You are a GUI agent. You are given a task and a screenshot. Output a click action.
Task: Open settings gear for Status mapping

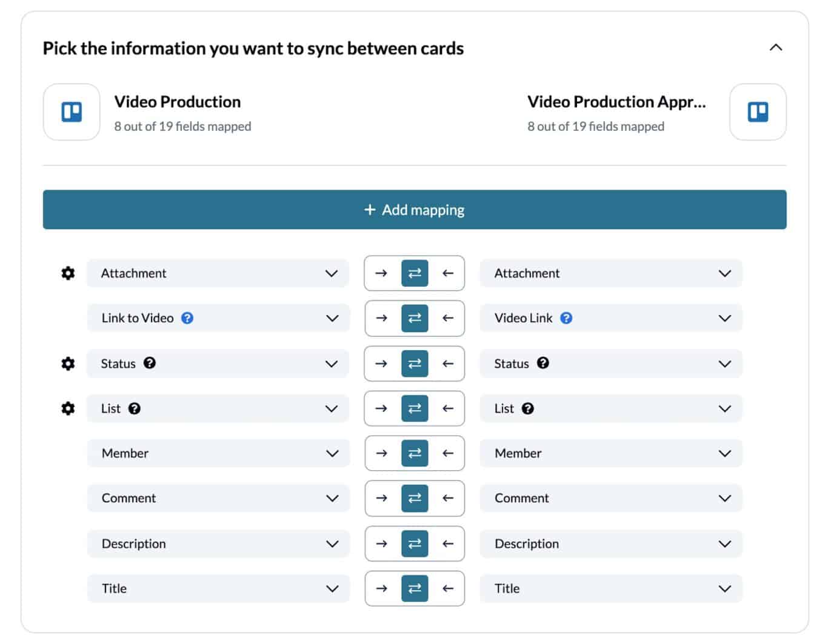click(x=68, y=363)
